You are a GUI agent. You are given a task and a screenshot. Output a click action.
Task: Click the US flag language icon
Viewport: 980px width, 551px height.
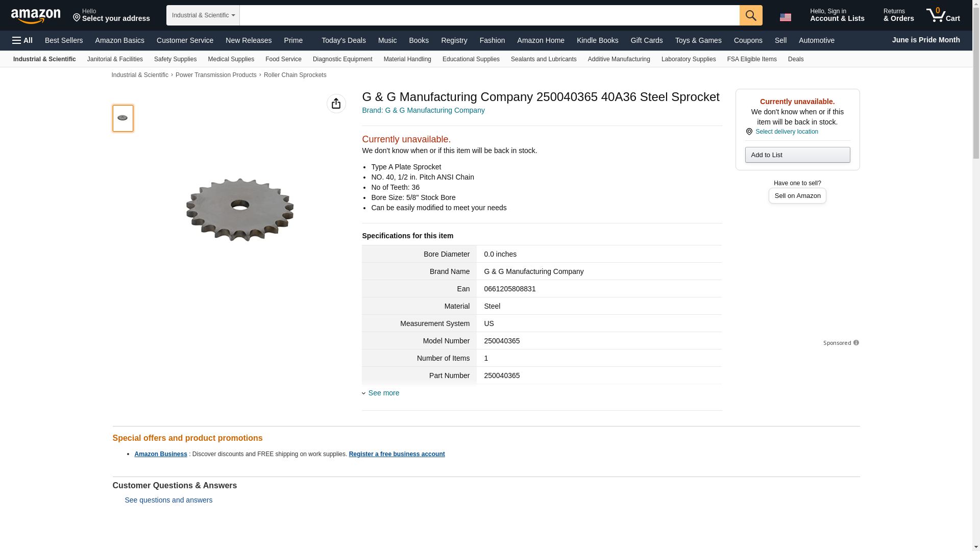pos(785,17)
